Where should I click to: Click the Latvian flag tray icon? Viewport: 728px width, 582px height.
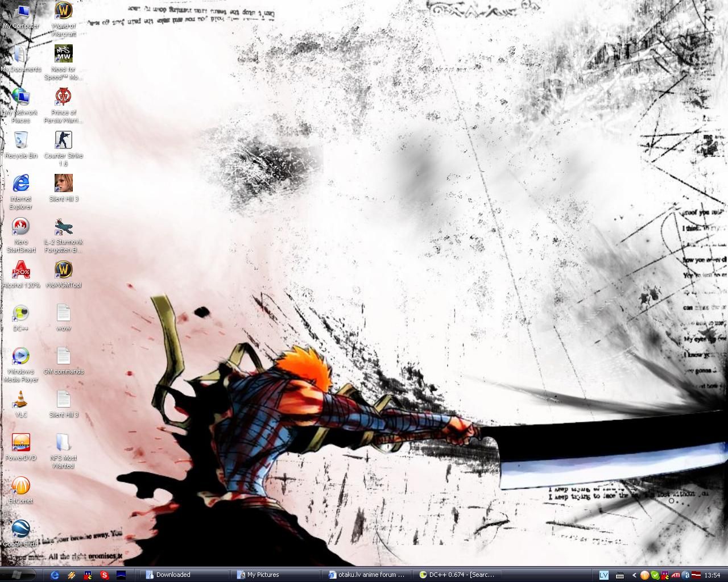696,575
